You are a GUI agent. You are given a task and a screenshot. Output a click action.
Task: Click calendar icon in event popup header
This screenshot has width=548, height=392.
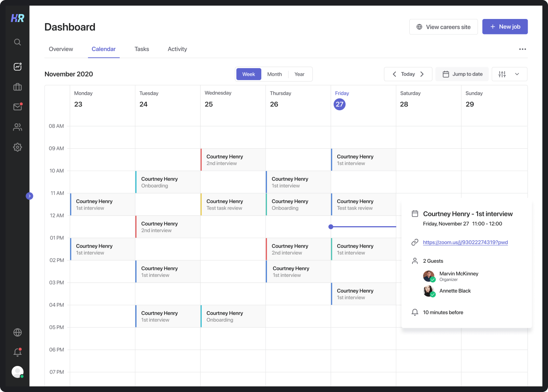415,214
